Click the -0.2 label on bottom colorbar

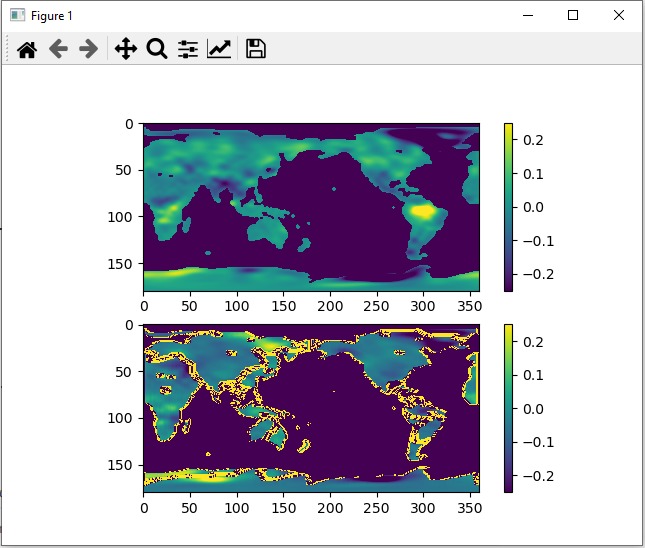(538, 476)
